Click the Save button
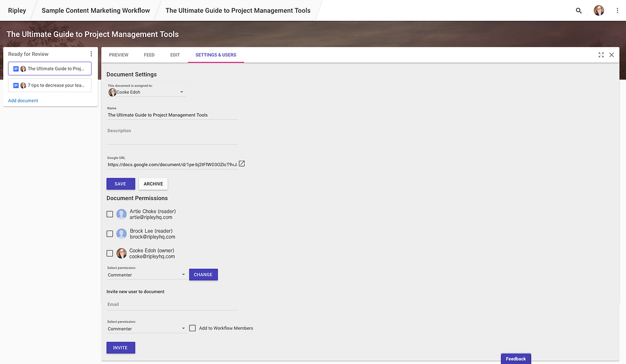Screen dimensions: 626x364 [121, 184]
